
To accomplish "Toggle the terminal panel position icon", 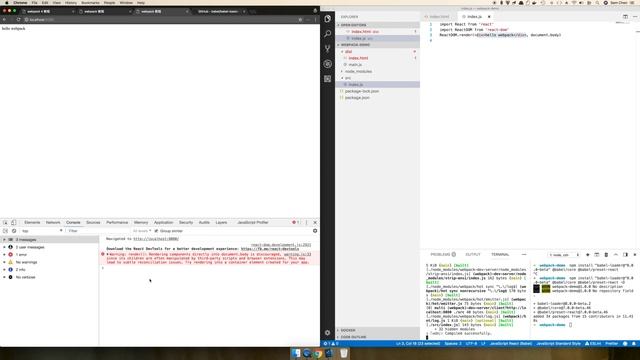I will (x=625, y=255).
